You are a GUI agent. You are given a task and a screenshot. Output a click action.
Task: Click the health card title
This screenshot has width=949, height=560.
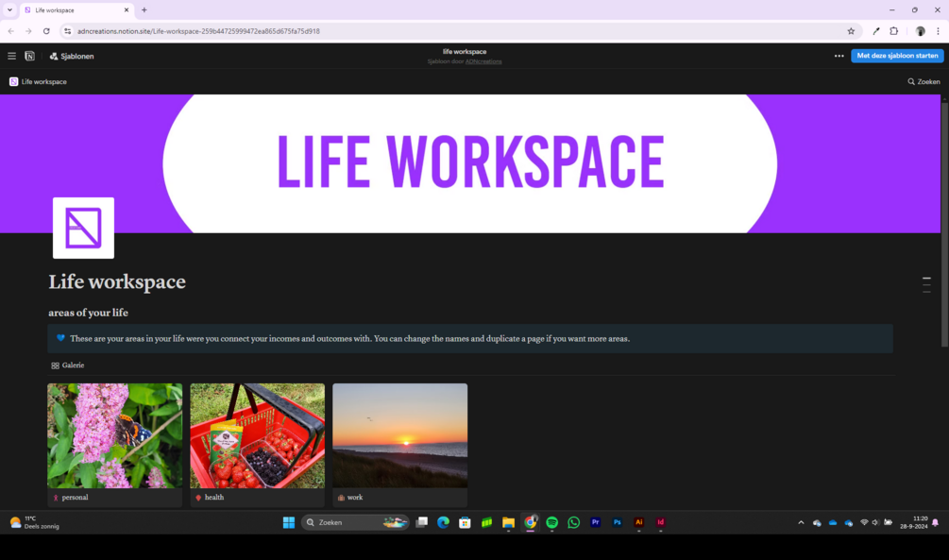tap(214, 497)
